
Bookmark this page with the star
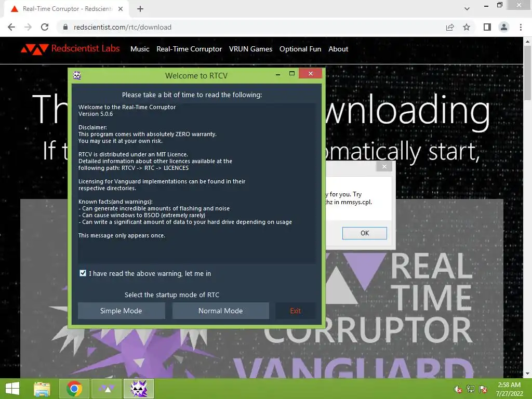tap(467, 27)
